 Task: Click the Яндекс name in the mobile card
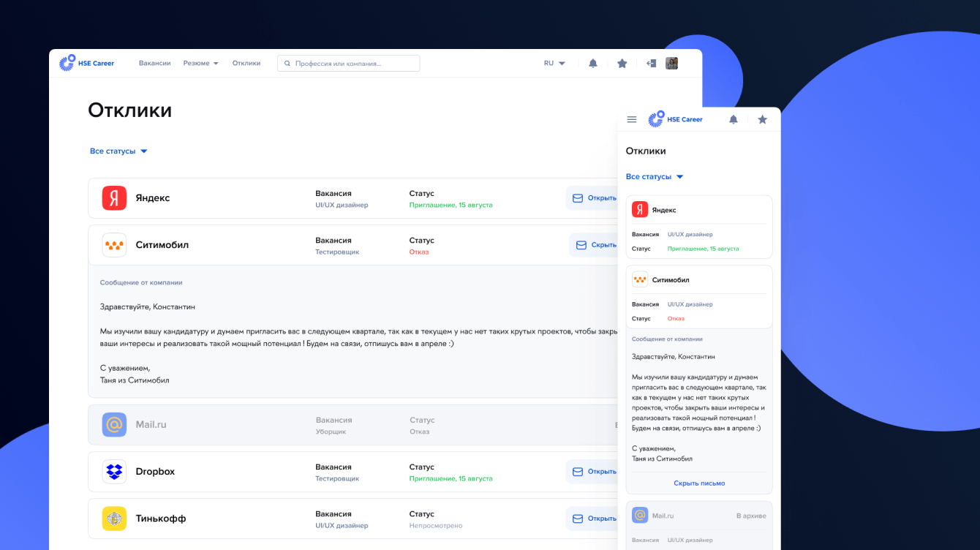point(664,210)
